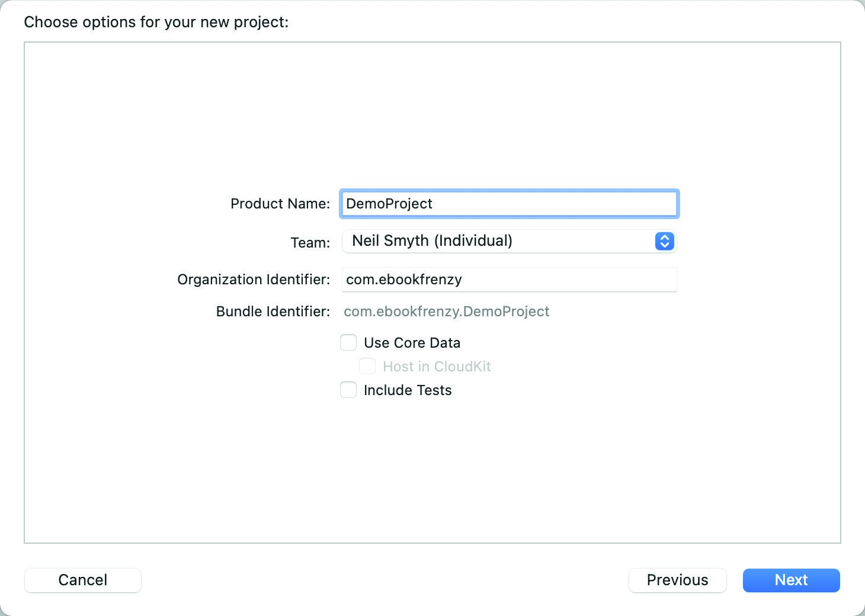Click the Bundle Identifier value com.ebookfrenzy.DemoProject
Image resolution: width=865 pixels, height=616 pixels.
click(447, 312)
